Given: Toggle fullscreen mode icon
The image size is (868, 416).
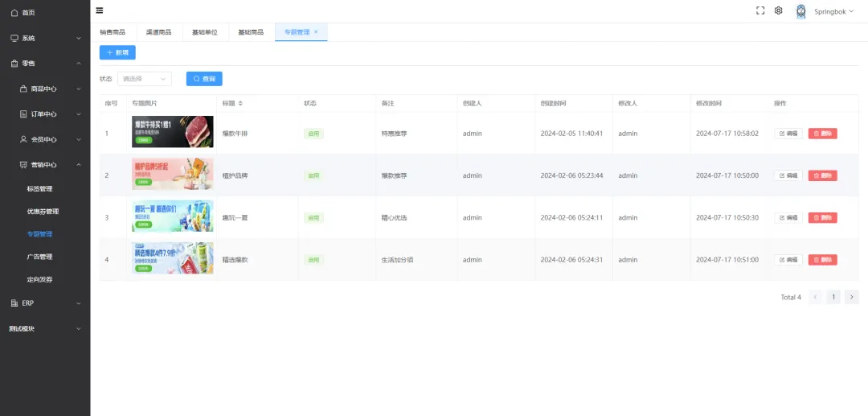Looking at the screenshot, I should click(760, 10).
